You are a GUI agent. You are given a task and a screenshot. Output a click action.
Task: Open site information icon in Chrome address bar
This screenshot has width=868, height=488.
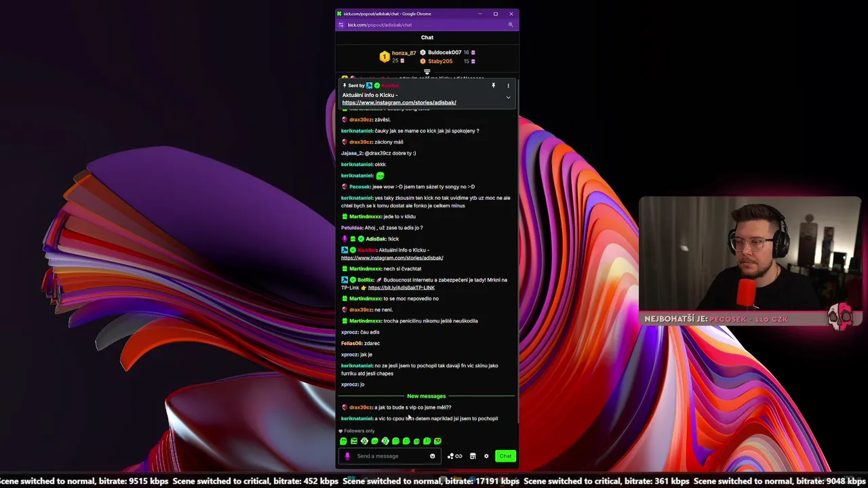[341, 25]
